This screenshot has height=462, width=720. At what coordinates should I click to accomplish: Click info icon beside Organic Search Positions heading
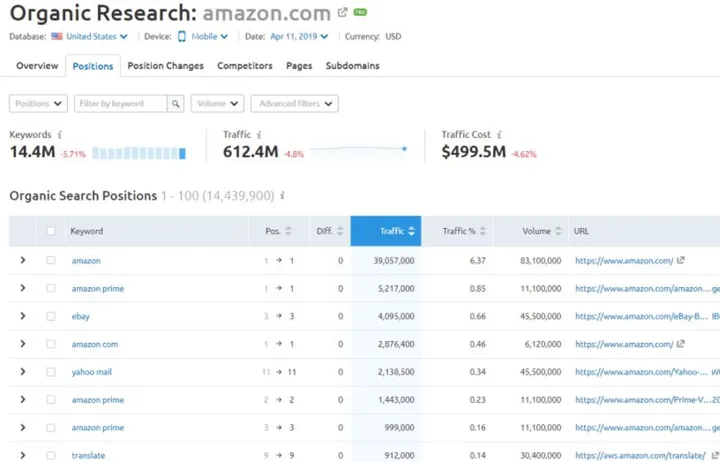282,196
